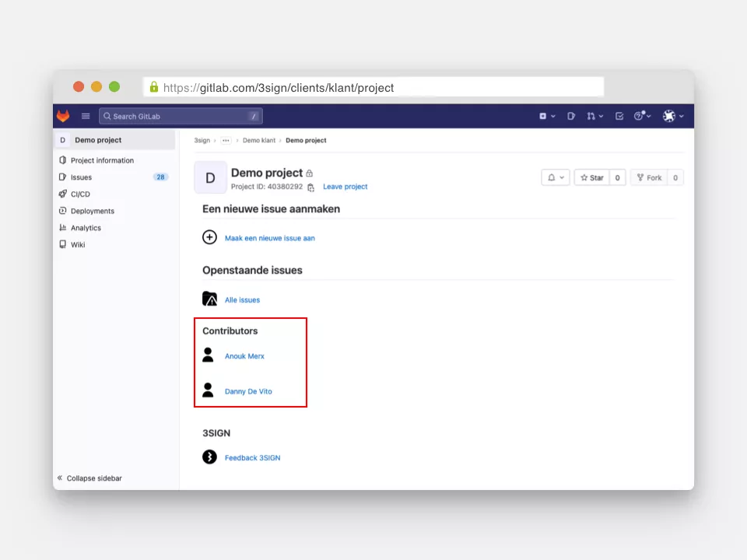Star the Demo project

coord(592,177)
